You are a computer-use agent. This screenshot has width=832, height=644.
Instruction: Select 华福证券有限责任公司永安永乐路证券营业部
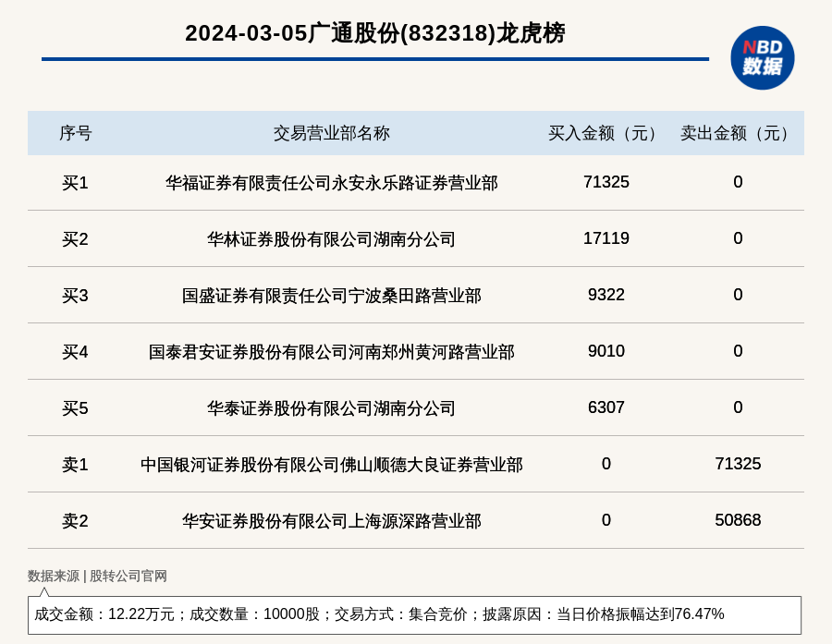[332, 183]
